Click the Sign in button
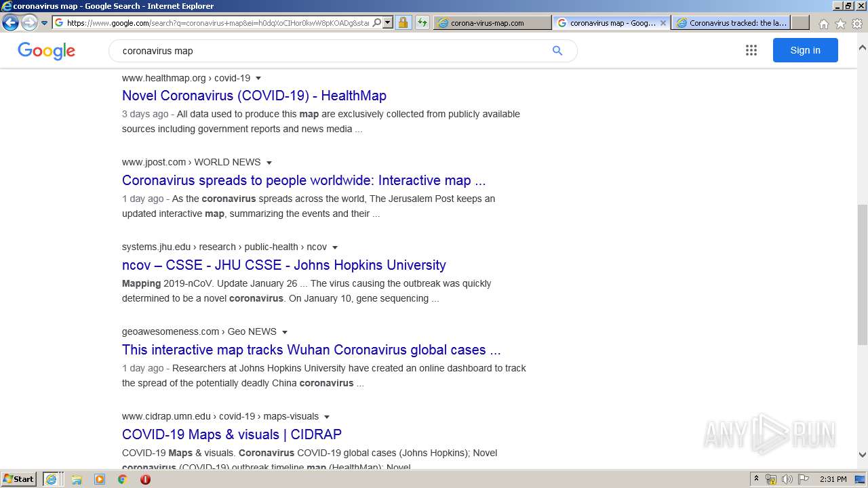868x488 pixels. click(805, 50)
